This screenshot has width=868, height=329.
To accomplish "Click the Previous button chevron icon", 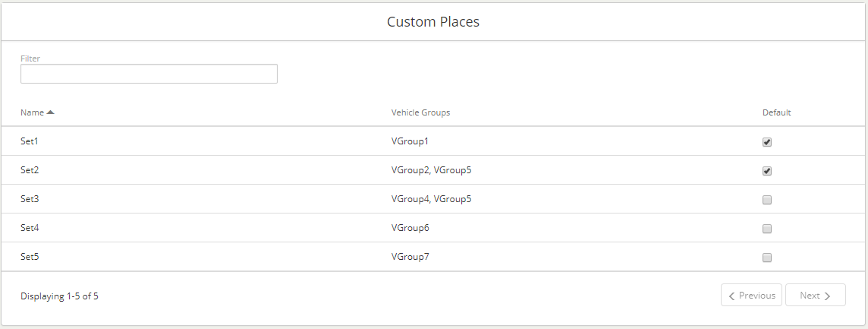I will click(732, 296).
